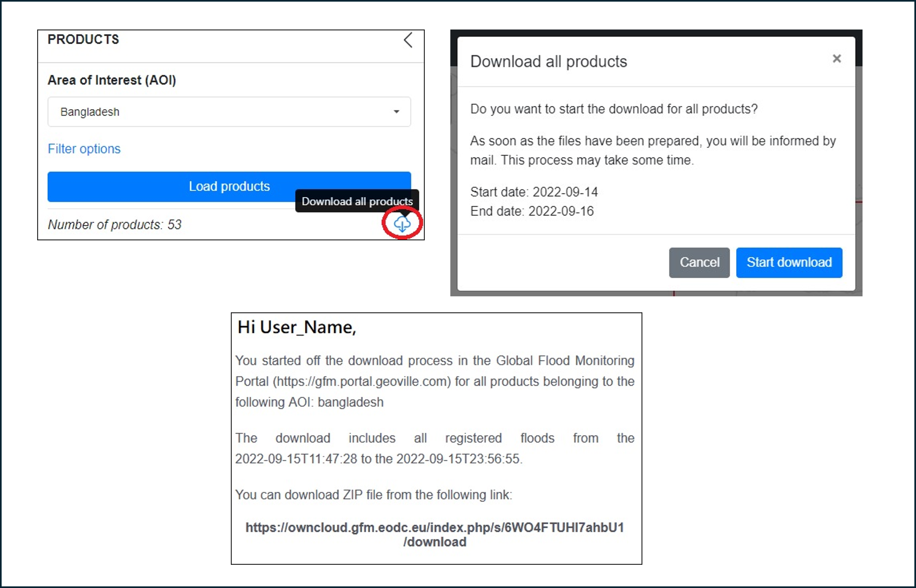Click the Start download button

[789, 262]
